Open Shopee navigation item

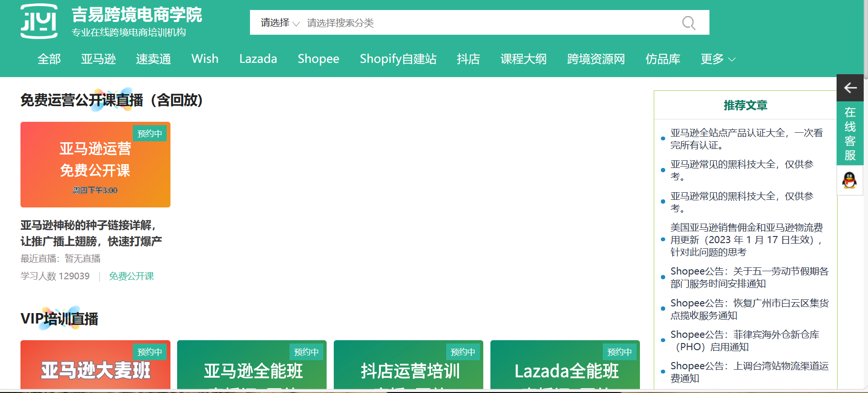319,59
